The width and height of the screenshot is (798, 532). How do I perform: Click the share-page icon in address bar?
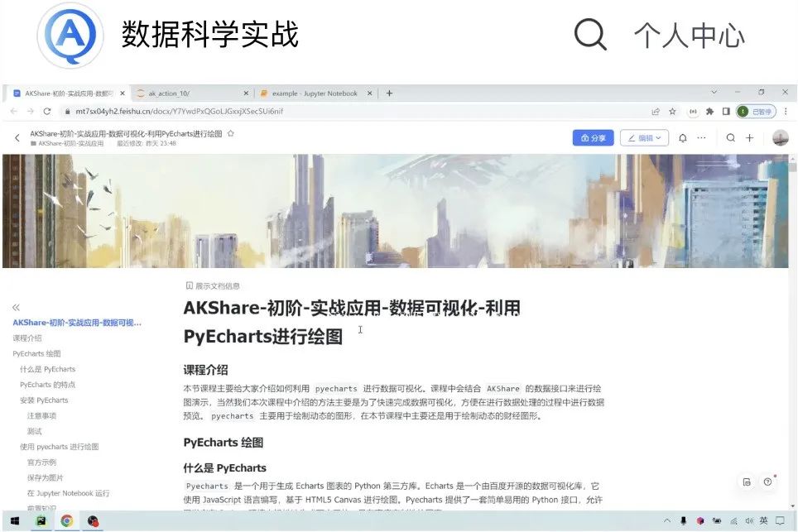click(x=656, y=112)
